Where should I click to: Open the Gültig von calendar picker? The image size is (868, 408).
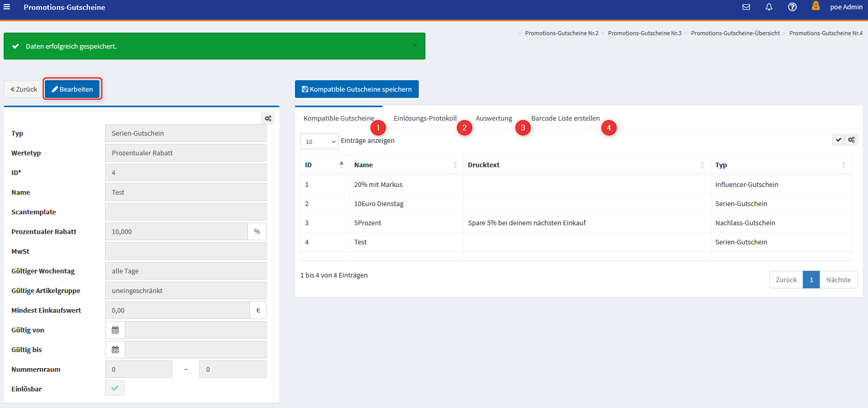tap(115, 330)
